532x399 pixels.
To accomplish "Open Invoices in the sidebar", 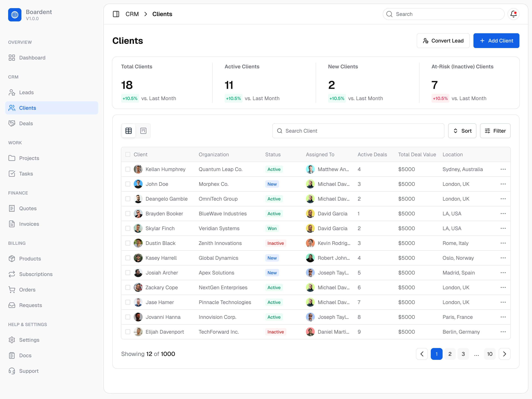I will (x=52, y=224).
